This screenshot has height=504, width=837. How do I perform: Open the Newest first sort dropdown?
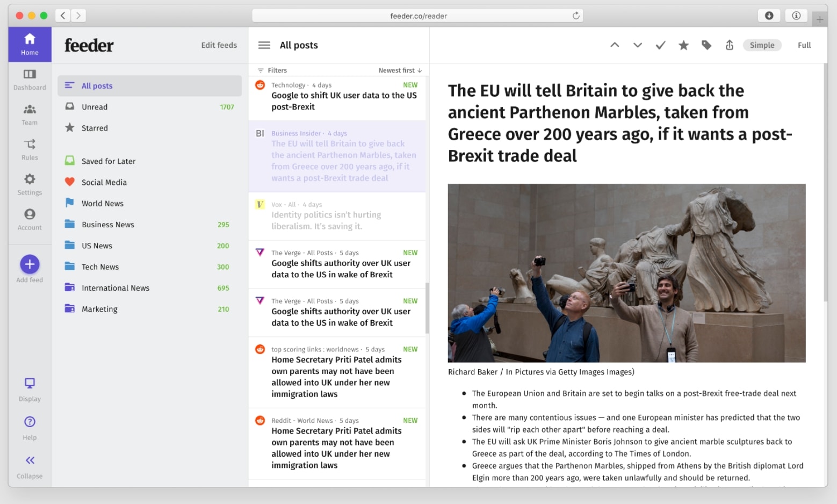point(400,70)
